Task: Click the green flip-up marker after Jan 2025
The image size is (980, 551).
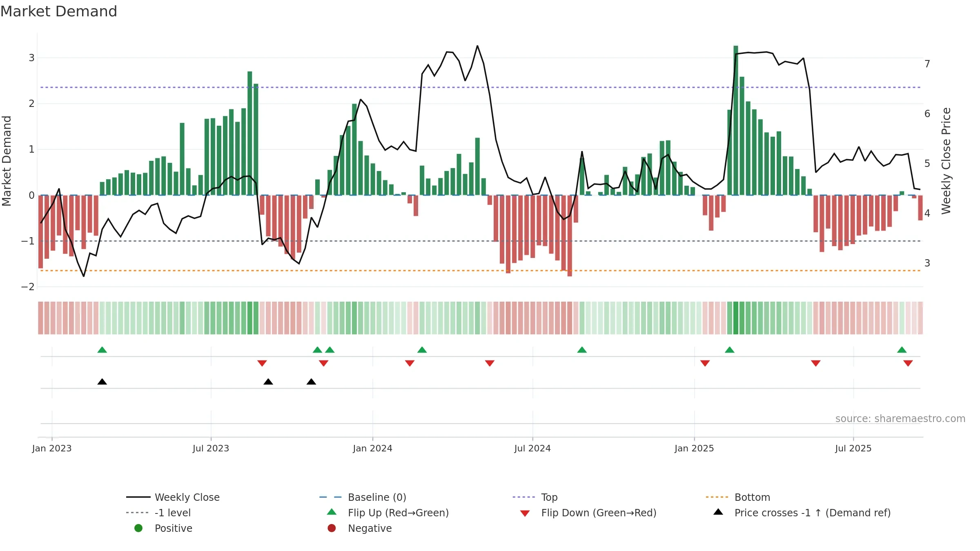Action: (x=730, y=350)
